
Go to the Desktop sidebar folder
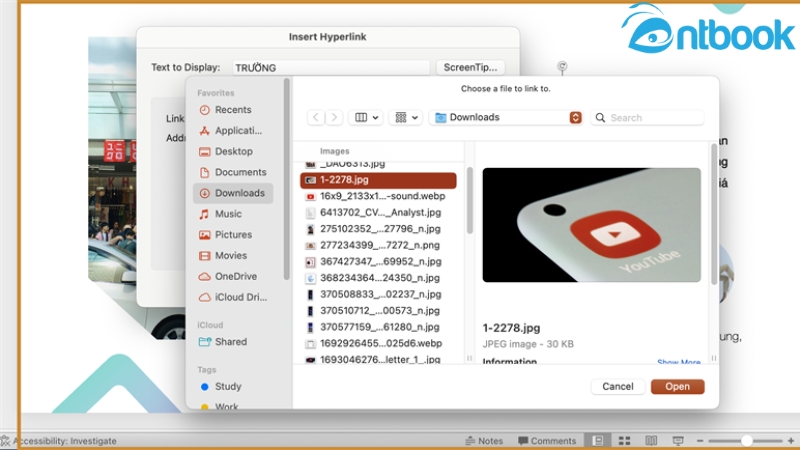(x=233, y=152)
